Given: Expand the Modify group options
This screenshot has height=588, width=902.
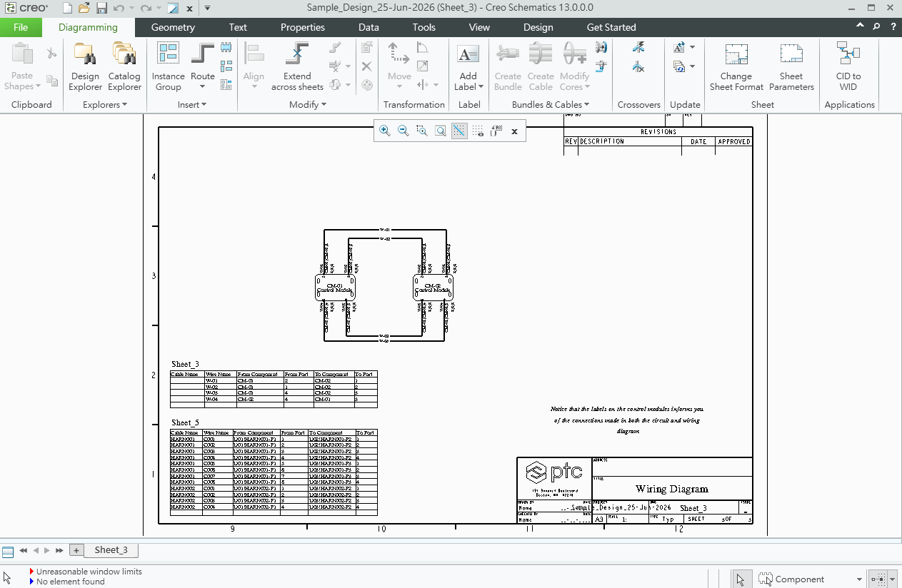Looking at the screenshot, I should coord(309,104).
